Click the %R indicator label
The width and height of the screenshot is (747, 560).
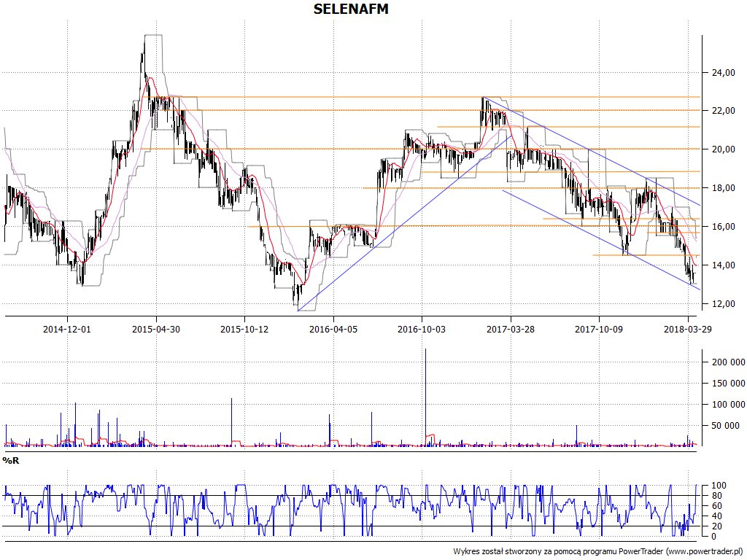(11, 461)
